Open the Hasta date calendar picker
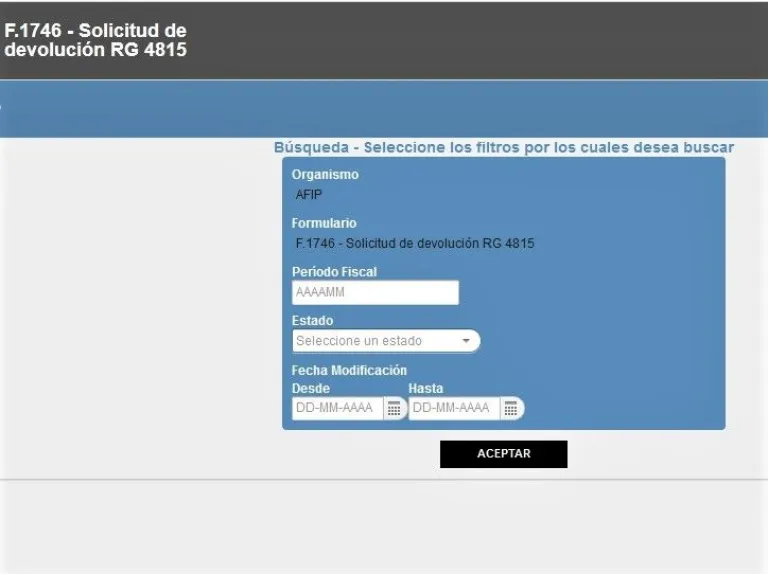This screenshot has width=768, height=574. click(x=511, y=409)
